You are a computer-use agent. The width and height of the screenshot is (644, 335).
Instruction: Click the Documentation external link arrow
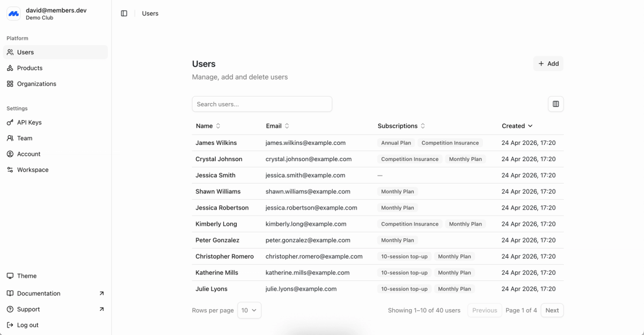point(102,294)
